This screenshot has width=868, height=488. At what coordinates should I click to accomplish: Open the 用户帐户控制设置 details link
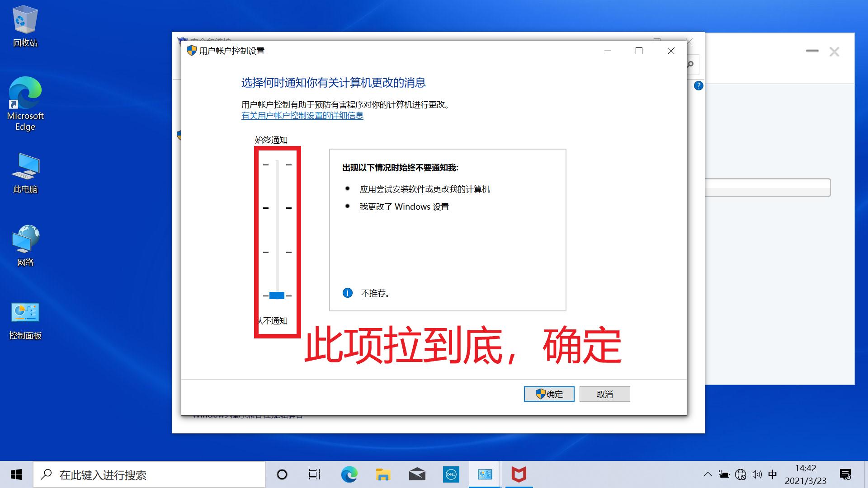[x=302, y=116]
